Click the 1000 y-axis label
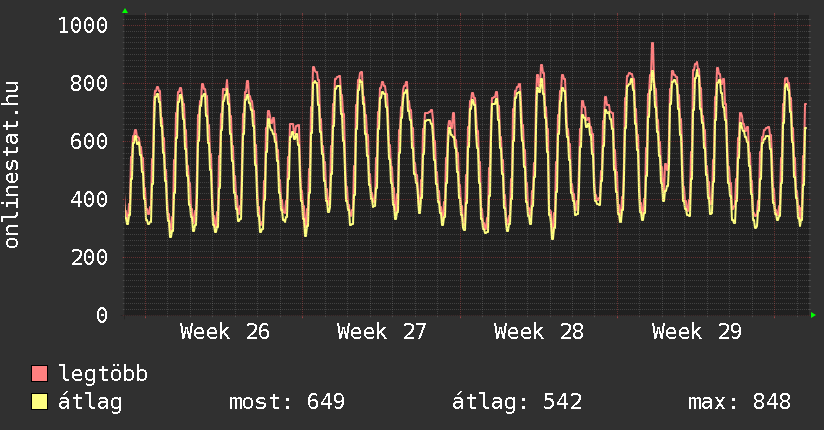824x430 pixels. click(83, 25)
